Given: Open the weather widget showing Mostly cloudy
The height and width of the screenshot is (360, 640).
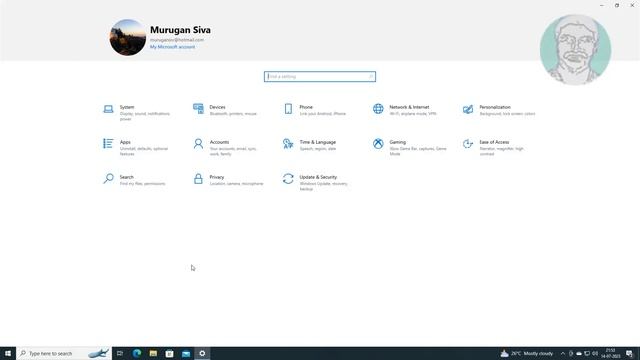Looking at the screenshot, I should [x=527, y=353].
